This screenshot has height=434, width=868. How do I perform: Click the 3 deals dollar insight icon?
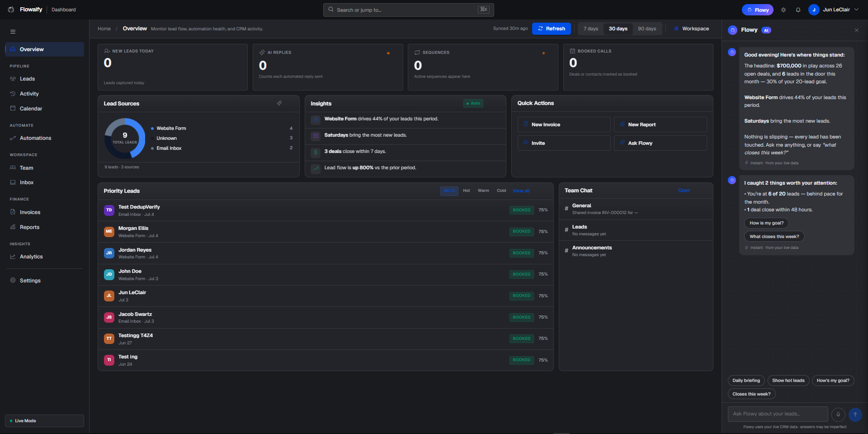tap(316, 152)
